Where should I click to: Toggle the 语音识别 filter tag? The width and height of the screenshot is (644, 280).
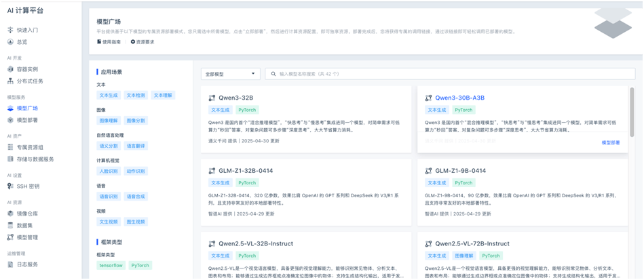click(x=109, y=197)
